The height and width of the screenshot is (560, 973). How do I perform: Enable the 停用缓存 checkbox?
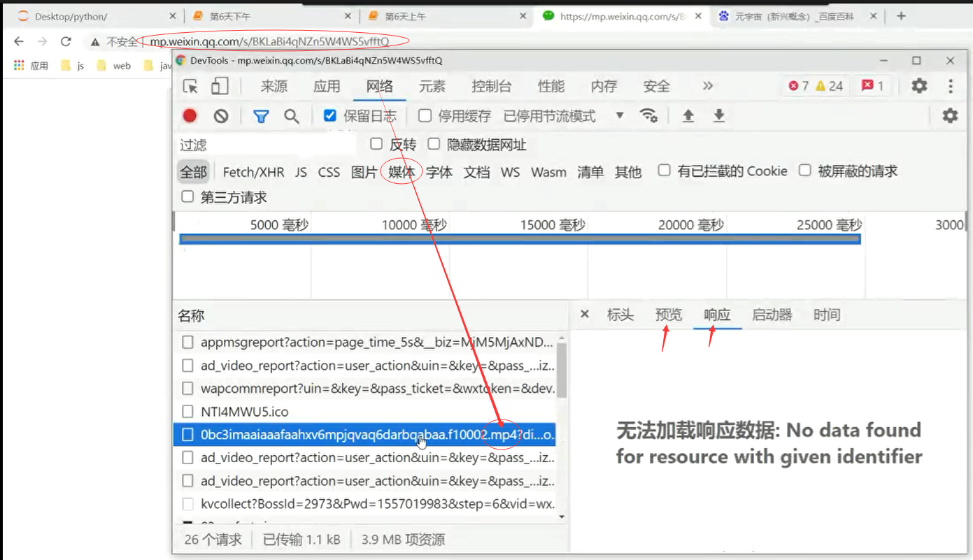(425, 115)
